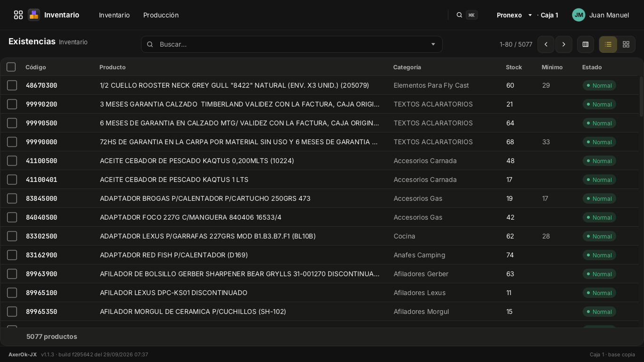Open the Inventario menu

click(114, 15)
